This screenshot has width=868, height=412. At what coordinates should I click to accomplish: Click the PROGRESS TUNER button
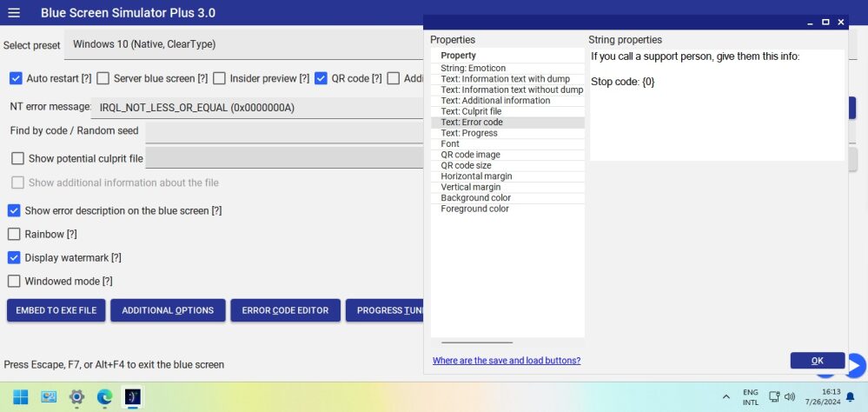pyautogui.click(x=385, y=310)
